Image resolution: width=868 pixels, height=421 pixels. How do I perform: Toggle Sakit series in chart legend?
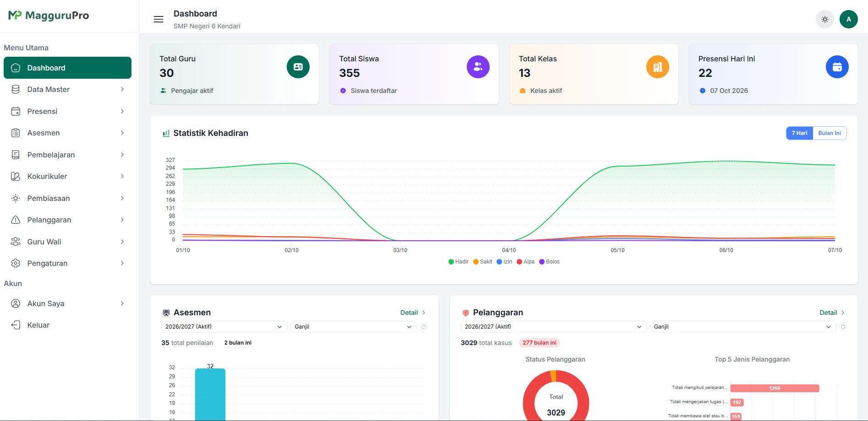483,262
